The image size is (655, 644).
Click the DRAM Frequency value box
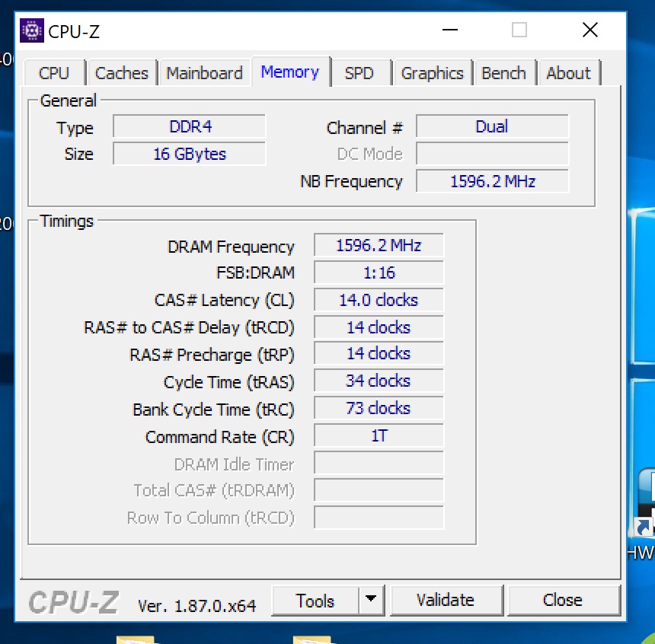tap(378, 245)
